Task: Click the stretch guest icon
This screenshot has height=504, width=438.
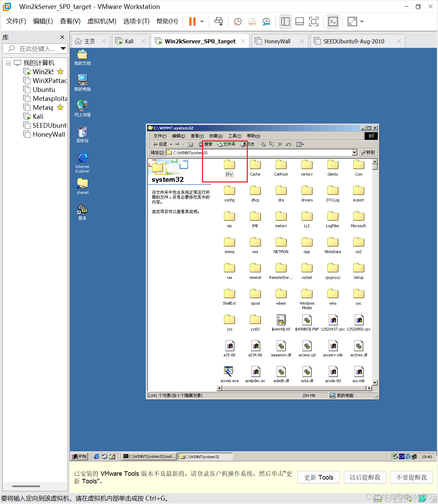Action: [x=352, y=22]
